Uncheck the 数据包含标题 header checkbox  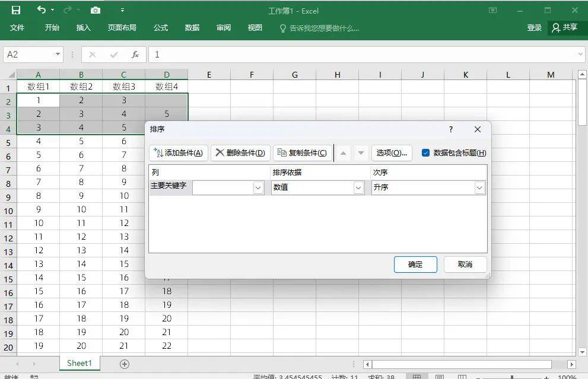click(x=425, y=152)
